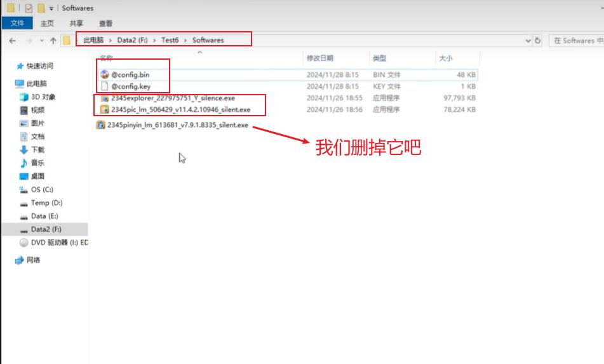Click Test6 in the address breadcrumb

170,40
